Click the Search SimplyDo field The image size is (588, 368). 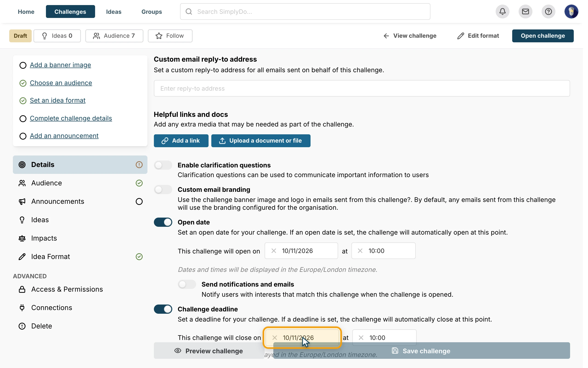point(305,11)
